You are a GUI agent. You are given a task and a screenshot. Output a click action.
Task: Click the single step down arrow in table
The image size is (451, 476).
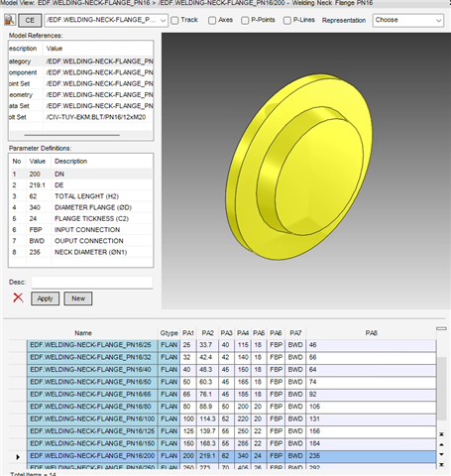click(x=441, y=454)
